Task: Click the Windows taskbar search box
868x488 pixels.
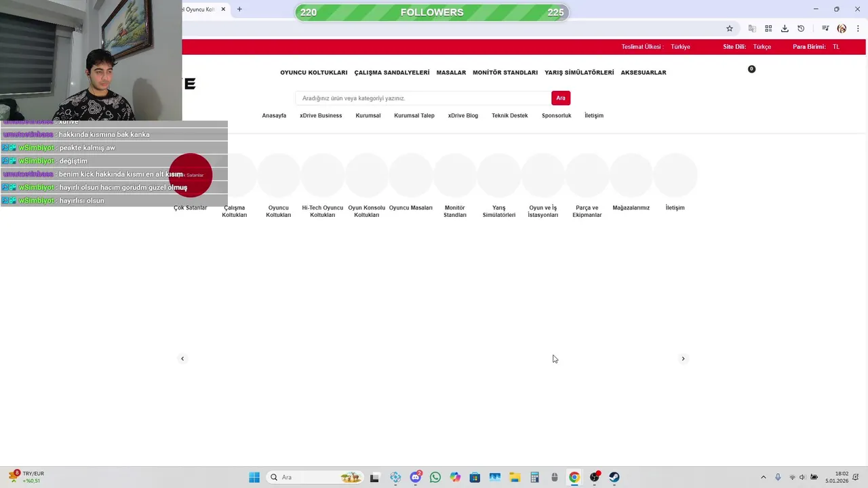Action: [315, 477]
